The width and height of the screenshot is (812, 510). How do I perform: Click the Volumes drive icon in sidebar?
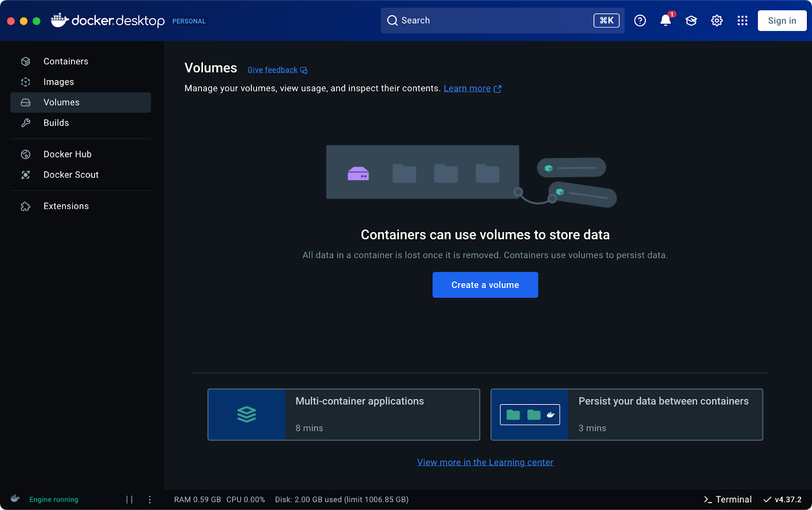pyautogui.click(x=26, y=103)
